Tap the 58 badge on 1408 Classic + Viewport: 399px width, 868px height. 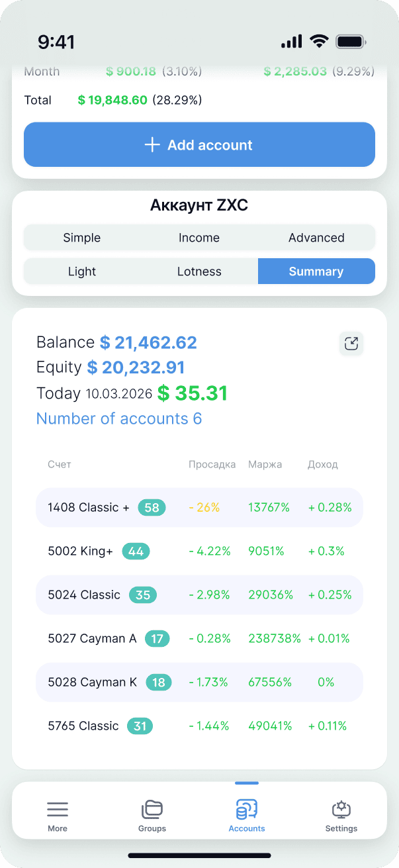pyautogui.click(x=152, y=508)
